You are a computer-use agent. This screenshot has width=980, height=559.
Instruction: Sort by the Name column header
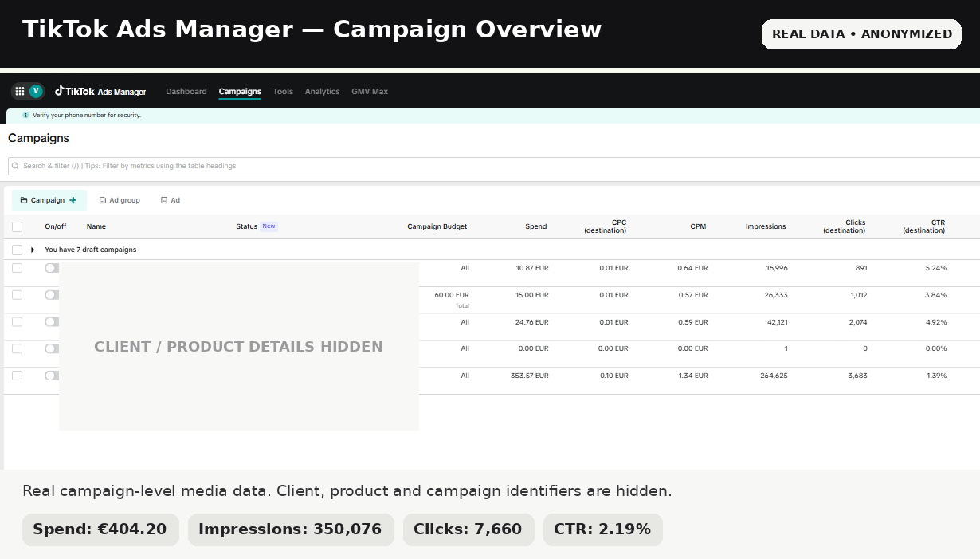(x=96, y=226)
